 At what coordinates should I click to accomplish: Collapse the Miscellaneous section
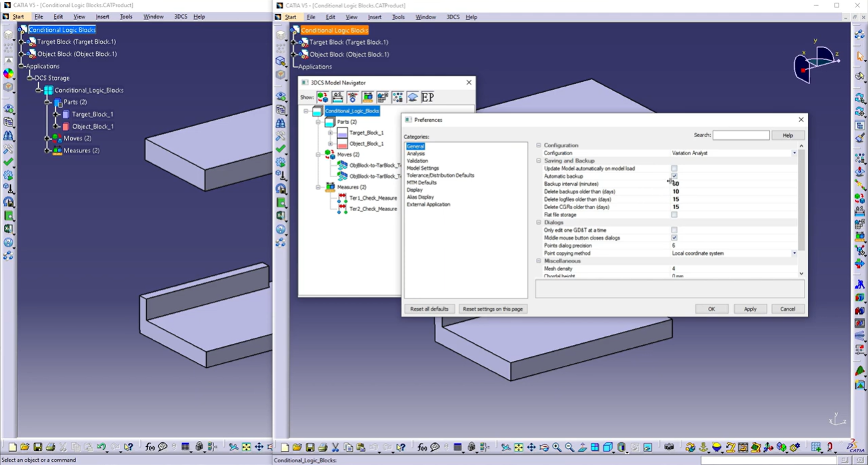pos(539,261)
